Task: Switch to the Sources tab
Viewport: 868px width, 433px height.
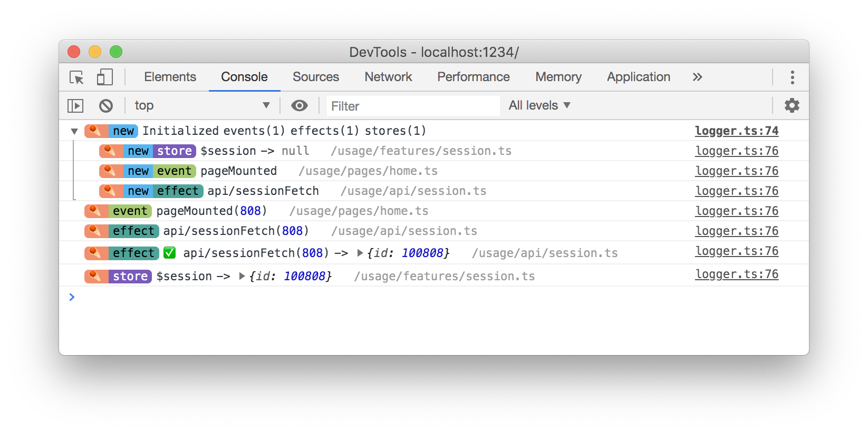Action: click(316, 77)
